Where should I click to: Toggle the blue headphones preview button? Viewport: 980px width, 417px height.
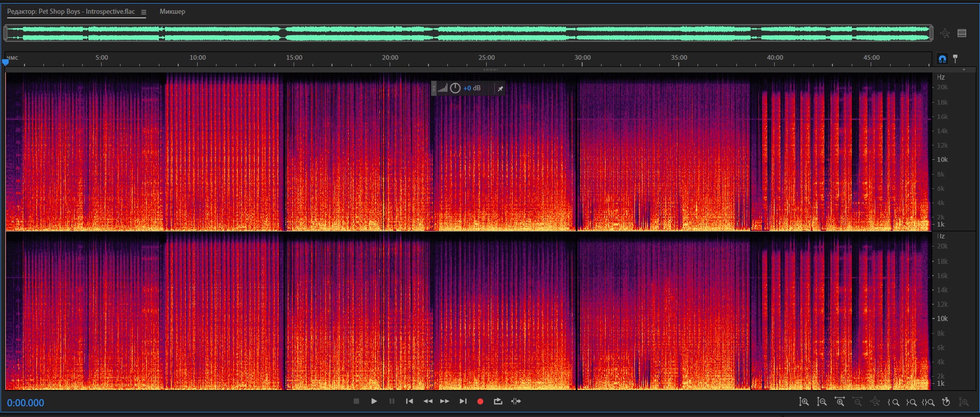[942, 59]
